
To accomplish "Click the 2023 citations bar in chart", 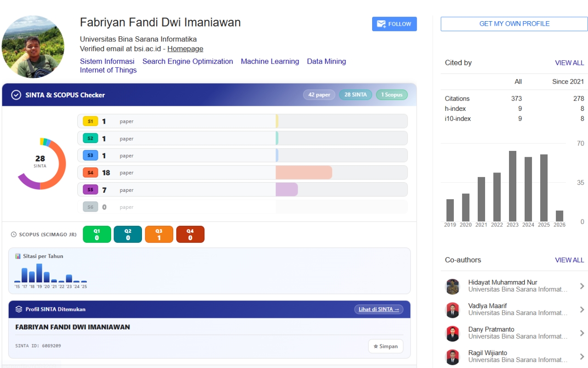I will coord(513,186).
